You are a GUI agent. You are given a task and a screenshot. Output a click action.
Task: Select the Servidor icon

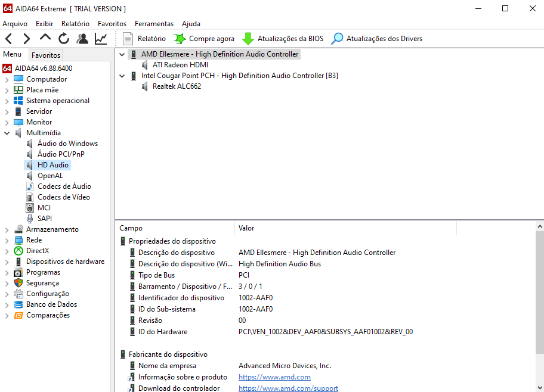pyautogui.click(x=18, y=111)
